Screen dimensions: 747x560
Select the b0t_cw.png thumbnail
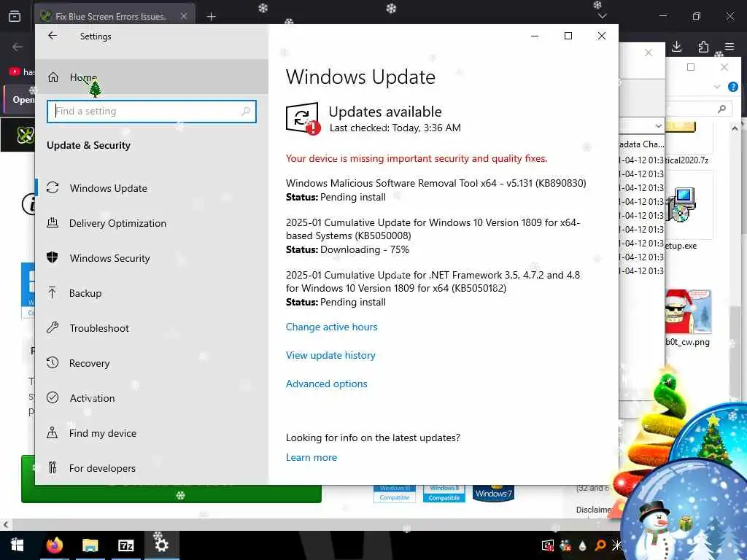point(688,311)
